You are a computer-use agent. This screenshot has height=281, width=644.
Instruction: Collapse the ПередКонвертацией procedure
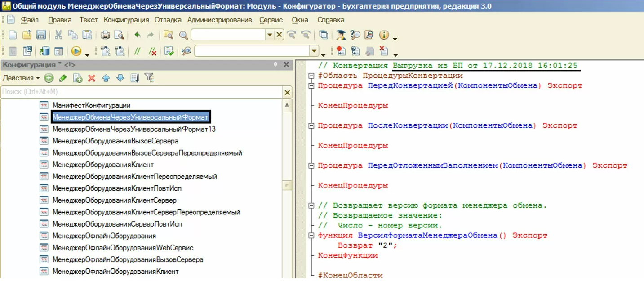pos(311,85)
